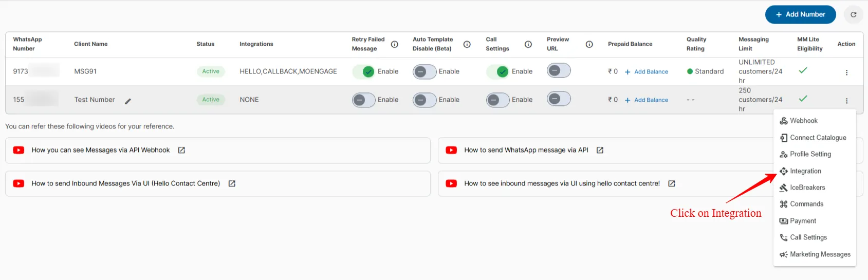This screenshot has width=868, height=280.
Task: Click HELLO,CALLBACK,MOENGAGE integrations cell
Action: click(288, 71)
